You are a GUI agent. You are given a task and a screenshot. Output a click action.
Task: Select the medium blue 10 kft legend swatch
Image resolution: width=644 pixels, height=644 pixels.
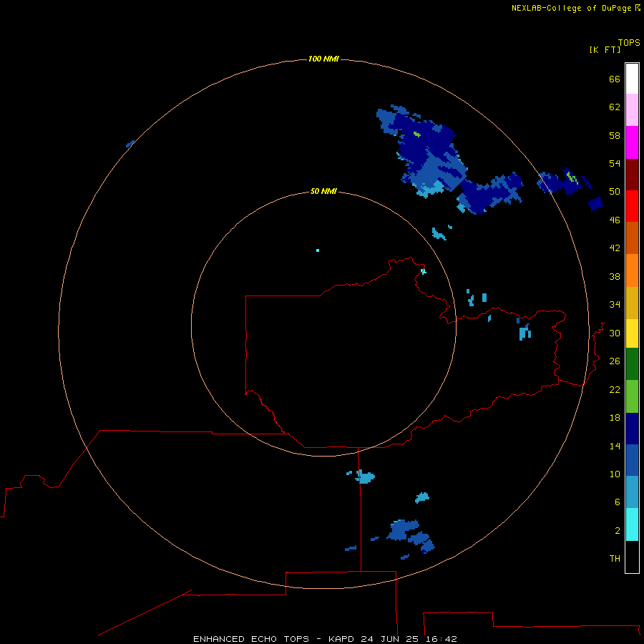coord(632,460)
